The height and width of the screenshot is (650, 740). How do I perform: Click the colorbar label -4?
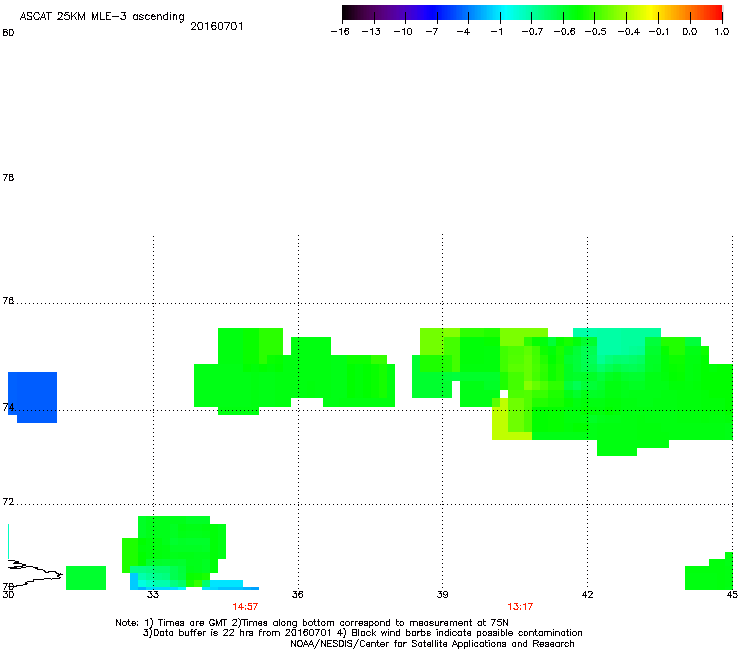(463, 32)
